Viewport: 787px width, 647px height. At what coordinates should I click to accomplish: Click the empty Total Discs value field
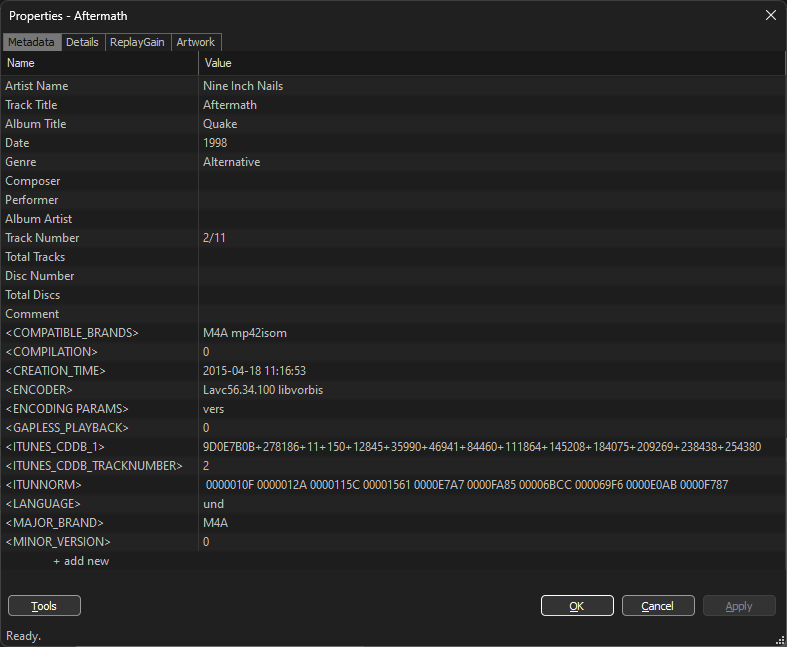click(x=492, y=295)
